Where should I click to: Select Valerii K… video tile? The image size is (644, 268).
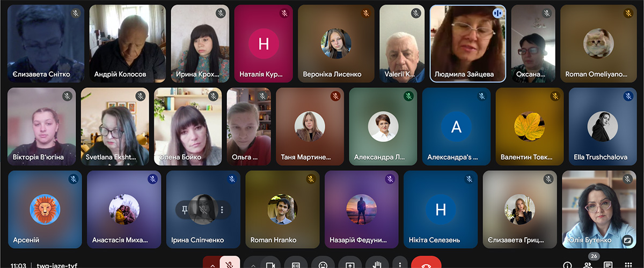coord(402,43)
